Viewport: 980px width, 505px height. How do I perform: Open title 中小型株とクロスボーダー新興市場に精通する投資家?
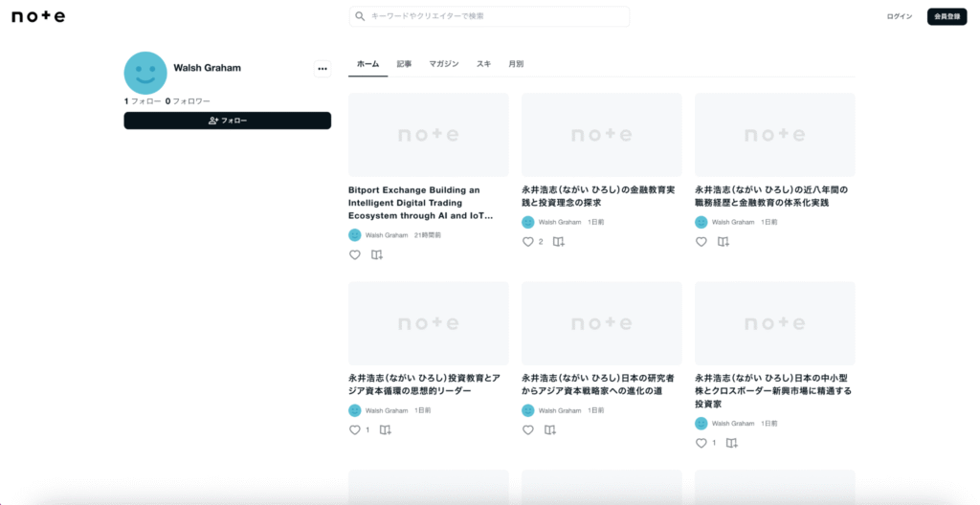click(x=773, y=391)
